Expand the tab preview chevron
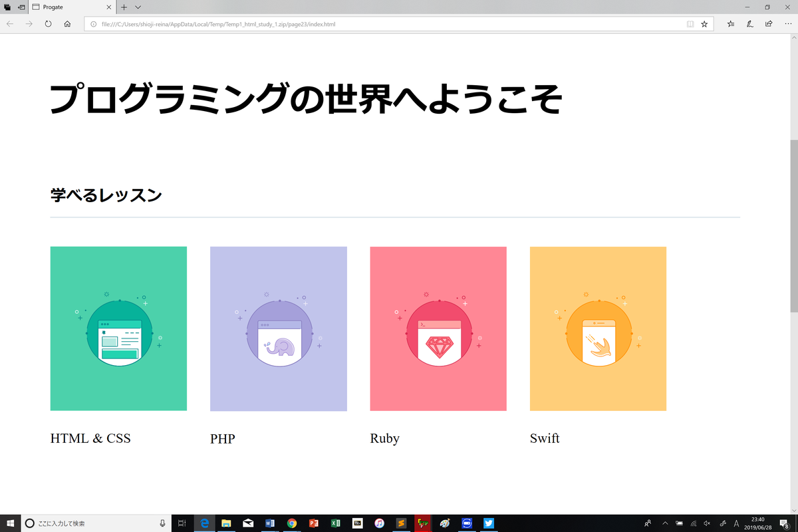The image size is (798, 532). 138,7
